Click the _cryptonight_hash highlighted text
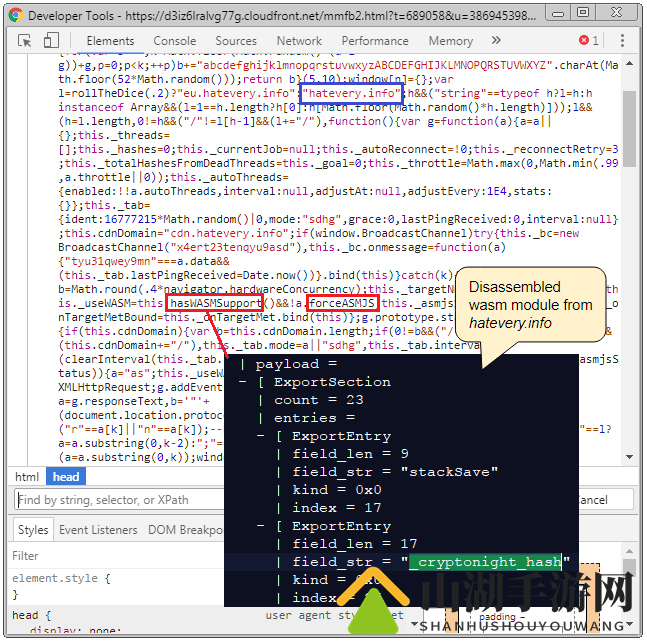 click(485, 562)
